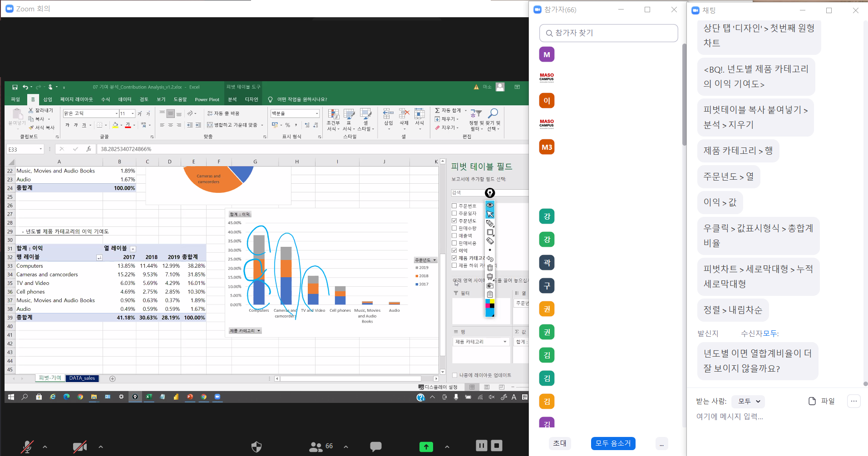This screenshot has width=868, height=456.
Task: Open the 받는 사람 모두 recipient dropdown
Action: pos(749,401)
